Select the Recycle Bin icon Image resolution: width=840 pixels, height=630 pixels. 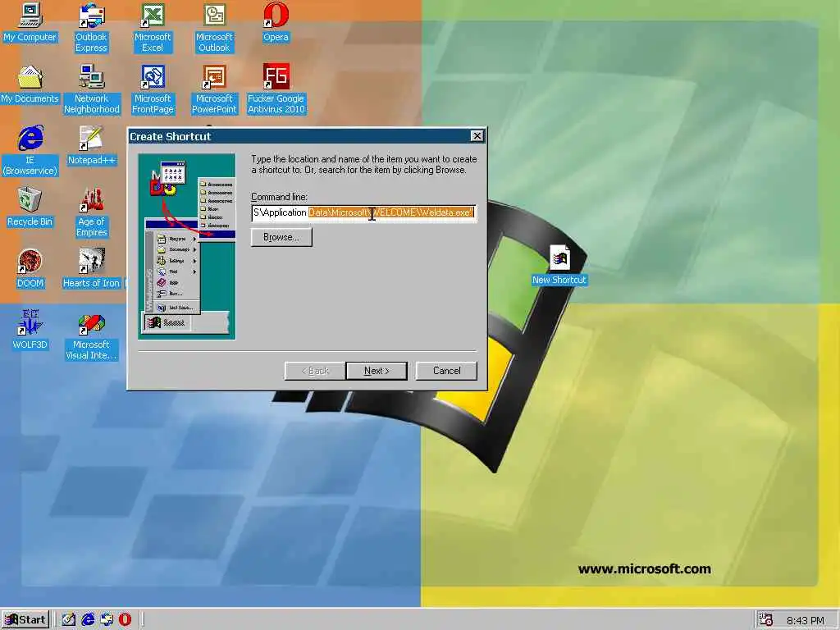(x=30, y=208)
